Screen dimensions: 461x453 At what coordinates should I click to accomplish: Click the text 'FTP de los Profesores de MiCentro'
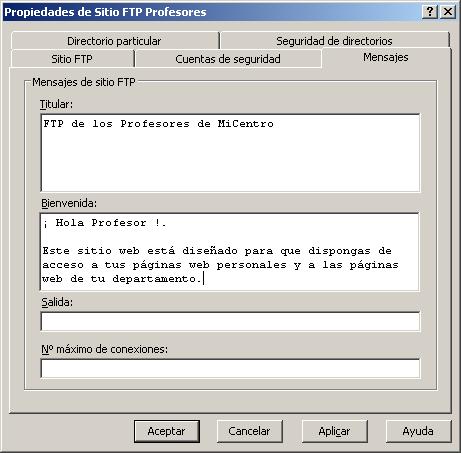(159, 124)
